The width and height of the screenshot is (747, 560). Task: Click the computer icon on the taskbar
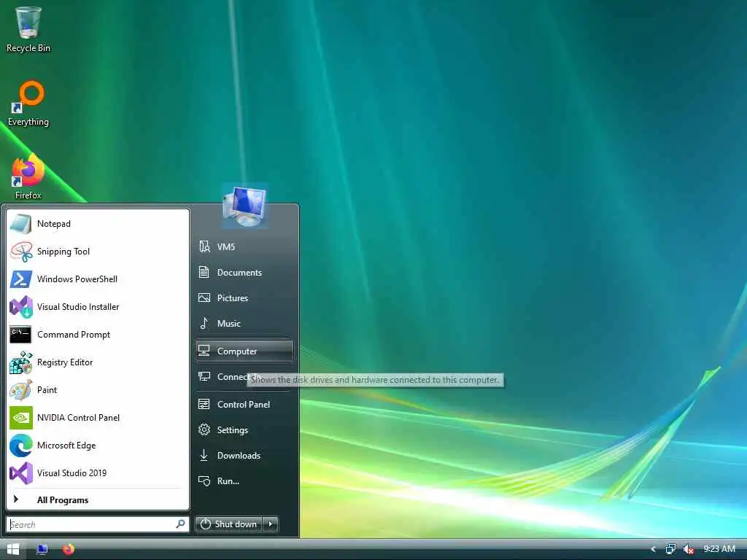(42, 549)
